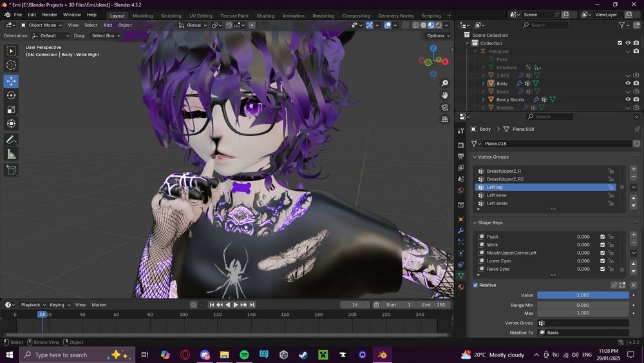Pick the Add Cube tool
The height and width of the screenshot is (363, 644).
tap(11, 170)
